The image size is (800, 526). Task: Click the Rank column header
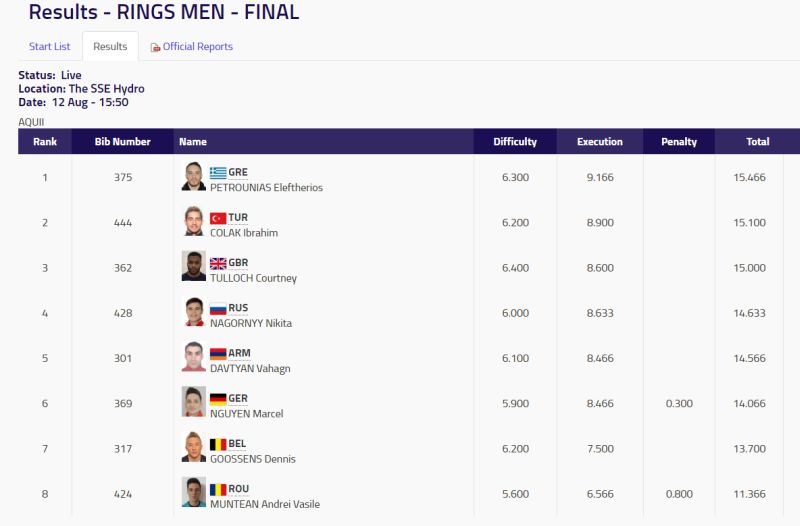click(x=45, y=142)
